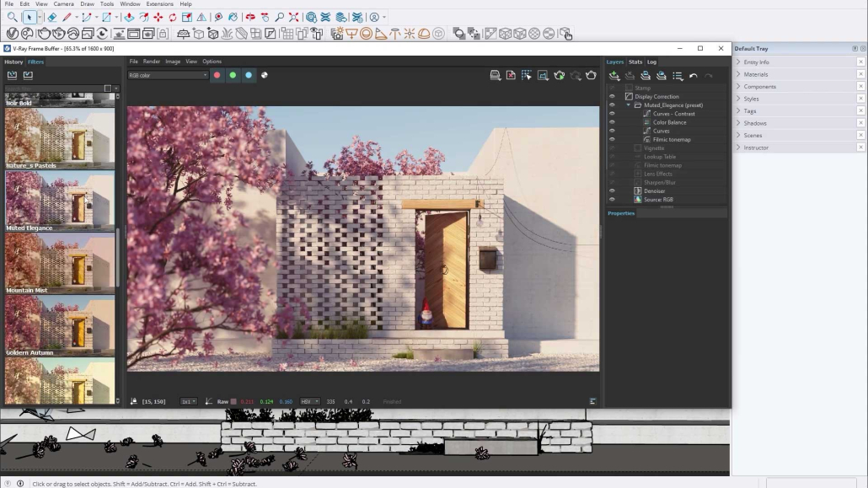
Task: Collapse the Muted_Elegance preset folder
Action: point(629,105)
